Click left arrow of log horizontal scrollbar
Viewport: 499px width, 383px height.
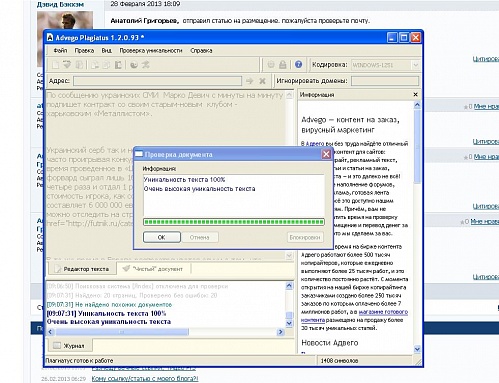[50, 332]
